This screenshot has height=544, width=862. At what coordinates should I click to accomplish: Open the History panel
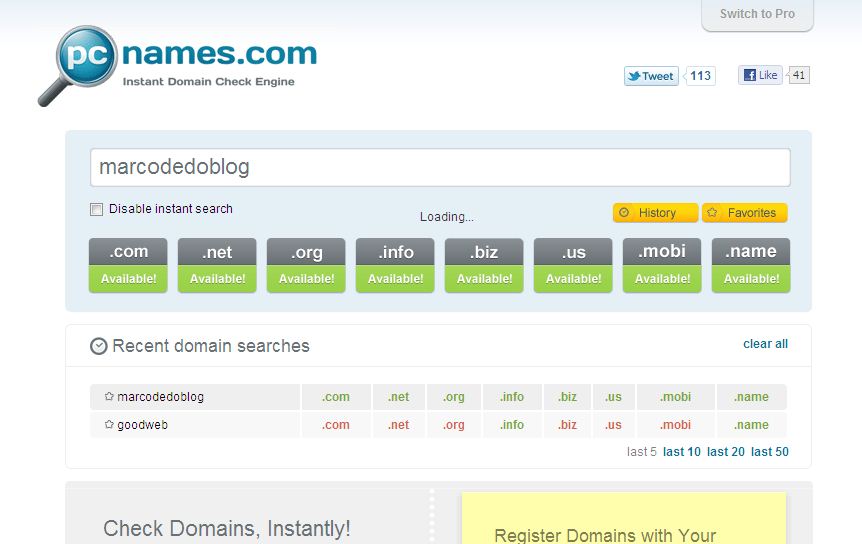tap(655, 213)
